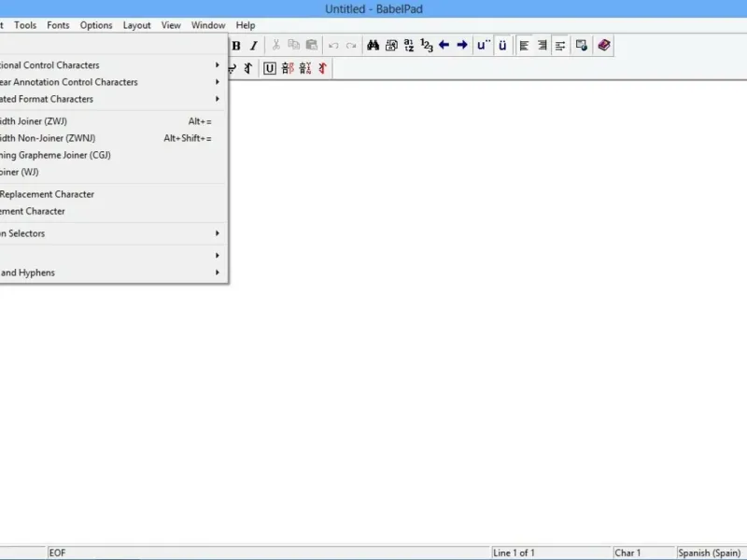Click the a-to-z sort icon
This screenshot has width=747, height=560.
[x=409, y=45]
